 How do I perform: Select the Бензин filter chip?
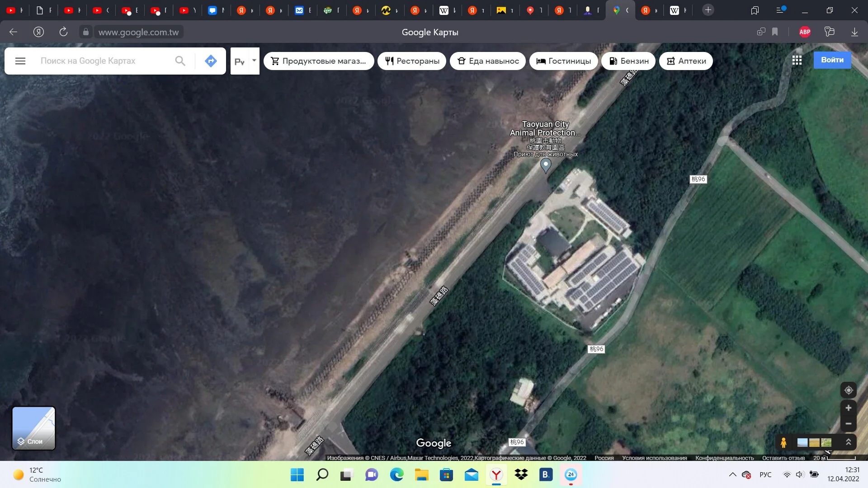(x=628, y=61)
